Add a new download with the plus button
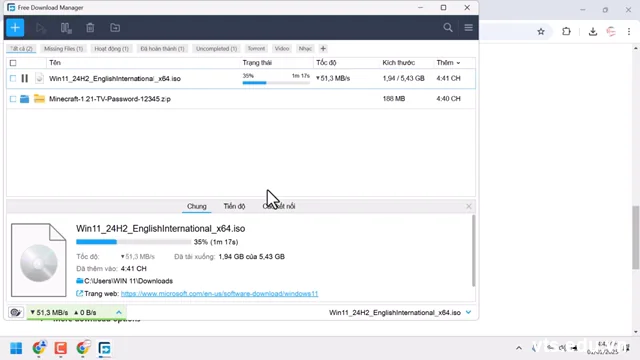The image size is (640, 360). click(x=15, y=28)
